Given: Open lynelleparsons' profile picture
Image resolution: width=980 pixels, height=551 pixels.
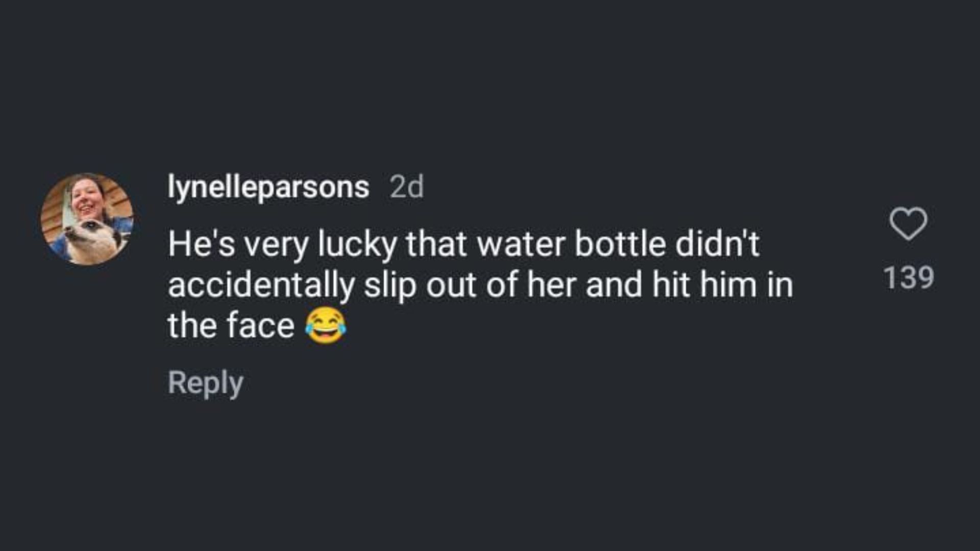Looking at the screenshot, I should [87, 219].
